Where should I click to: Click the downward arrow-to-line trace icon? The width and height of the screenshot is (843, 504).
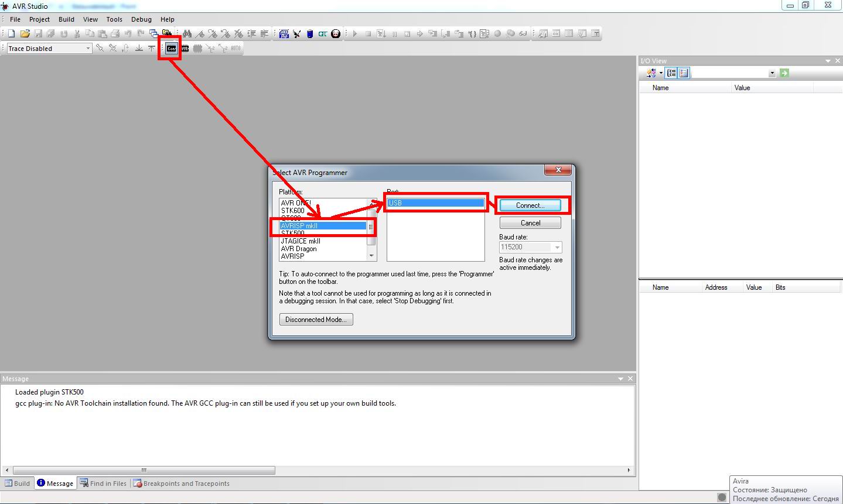[139, 49]
